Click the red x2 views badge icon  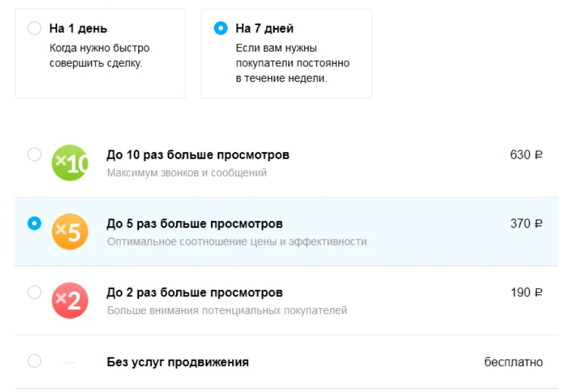click(69, 301)
